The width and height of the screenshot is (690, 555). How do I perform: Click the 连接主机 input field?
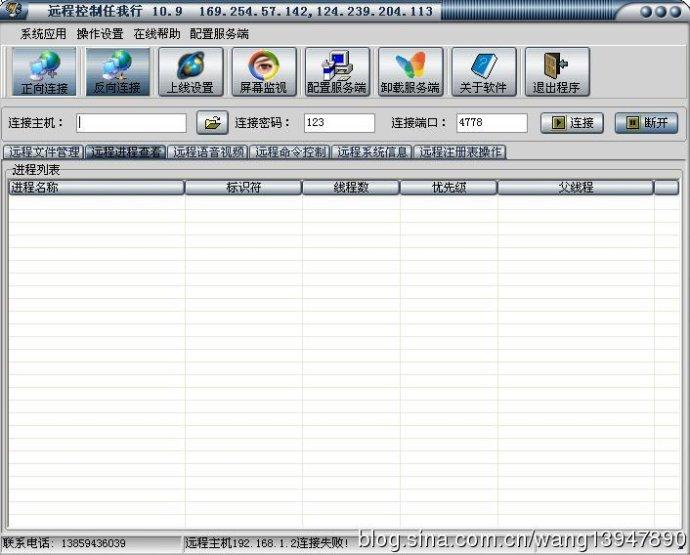(x=132, y=123)
